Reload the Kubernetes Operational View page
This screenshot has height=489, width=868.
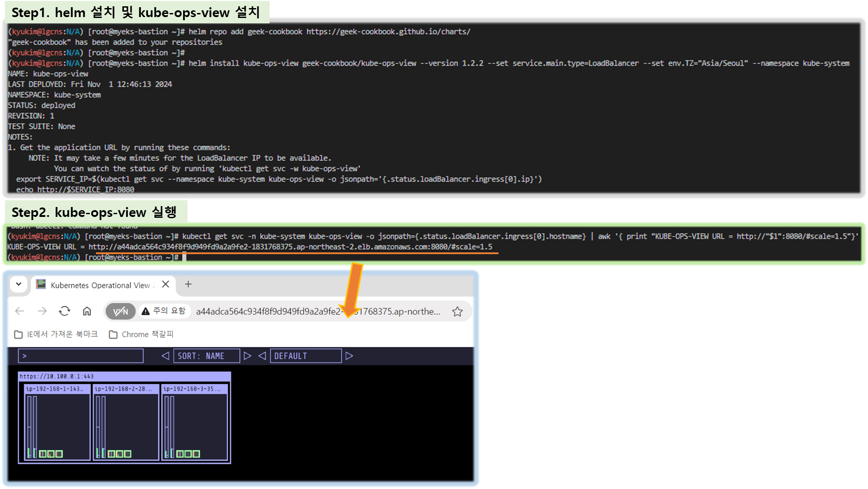pyautogui.click(x=65, y=311)
